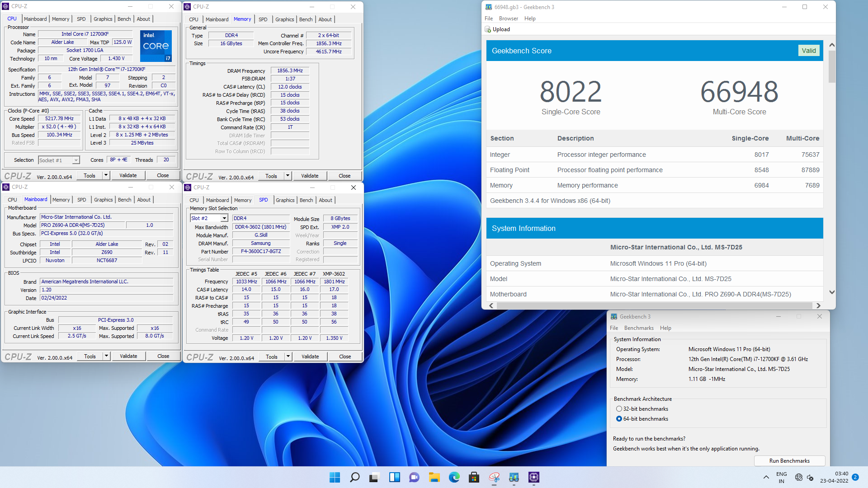Viewport: 868px width, 488px height.
Task: Open About tab in Mainboard CPU-Z window
Action: [144, 200]
